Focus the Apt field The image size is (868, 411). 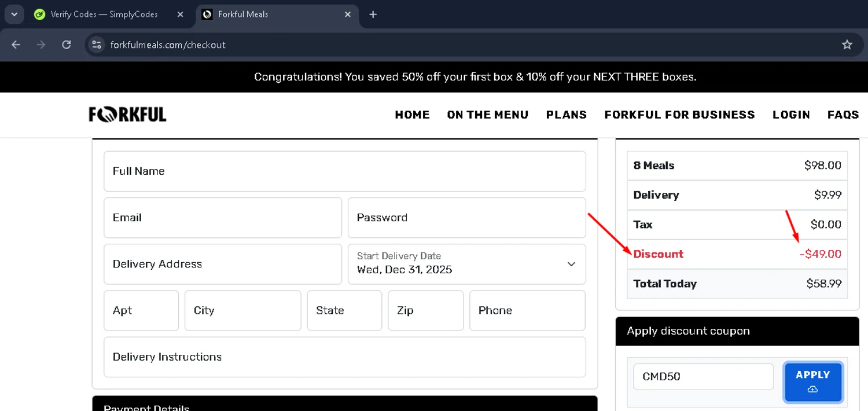click(141, 310)
